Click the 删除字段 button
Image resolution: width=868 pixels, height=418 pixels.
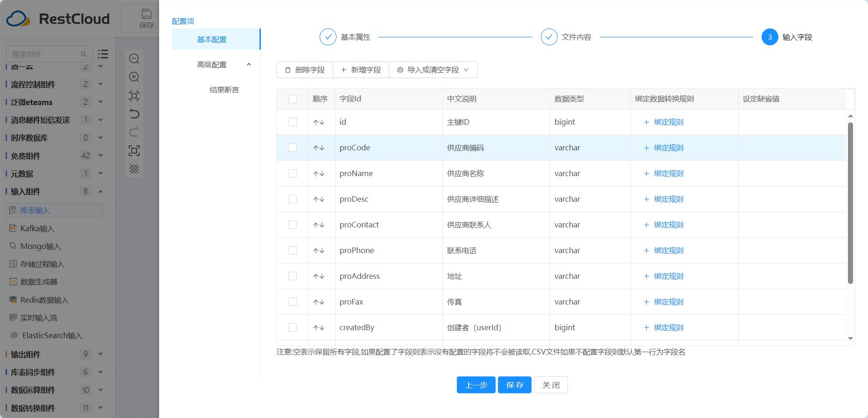point(305,70)
